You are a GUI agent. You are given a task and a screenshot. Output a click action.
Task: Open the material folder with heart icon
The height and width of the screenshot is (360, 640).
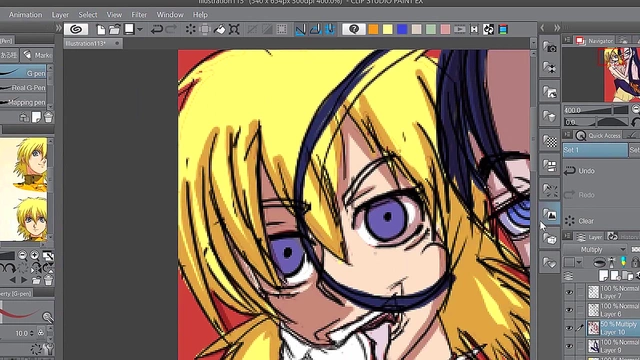550,263
